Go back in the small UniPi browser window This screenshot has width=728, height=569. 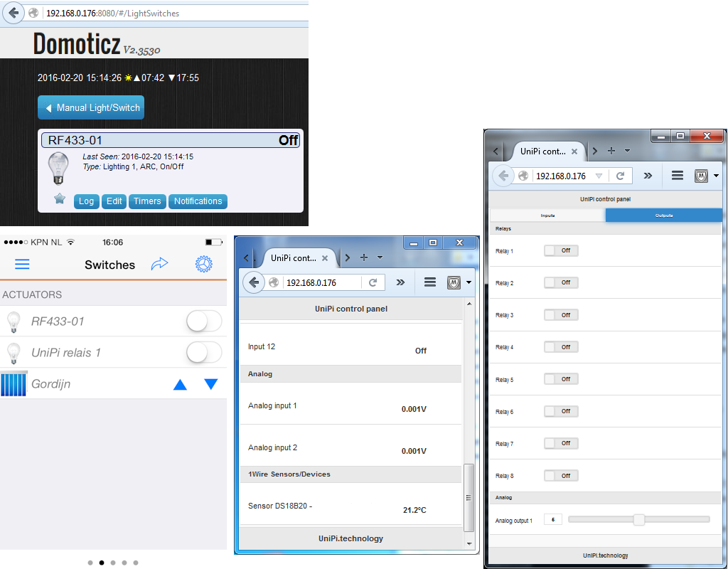254,282
